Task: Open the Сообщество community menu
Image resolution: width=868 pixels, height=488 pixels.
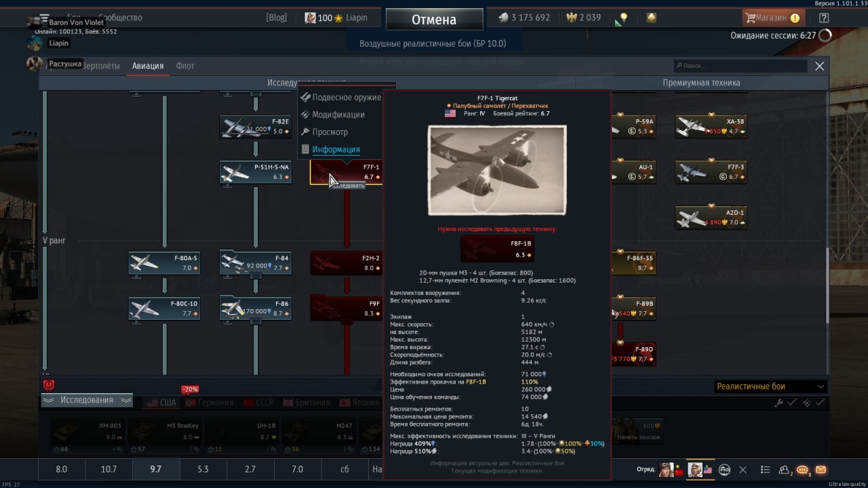Action: [122, 18]
